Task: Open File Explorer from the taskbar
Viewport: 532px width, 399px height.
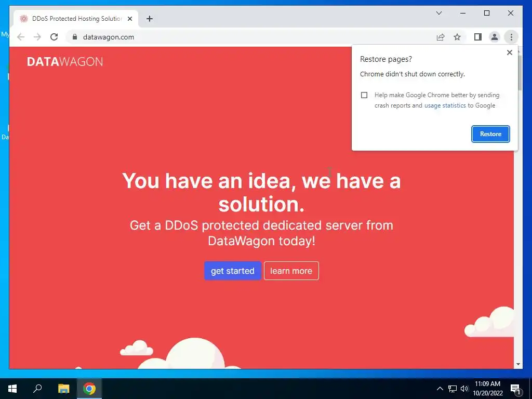Action: pos(63,389)
